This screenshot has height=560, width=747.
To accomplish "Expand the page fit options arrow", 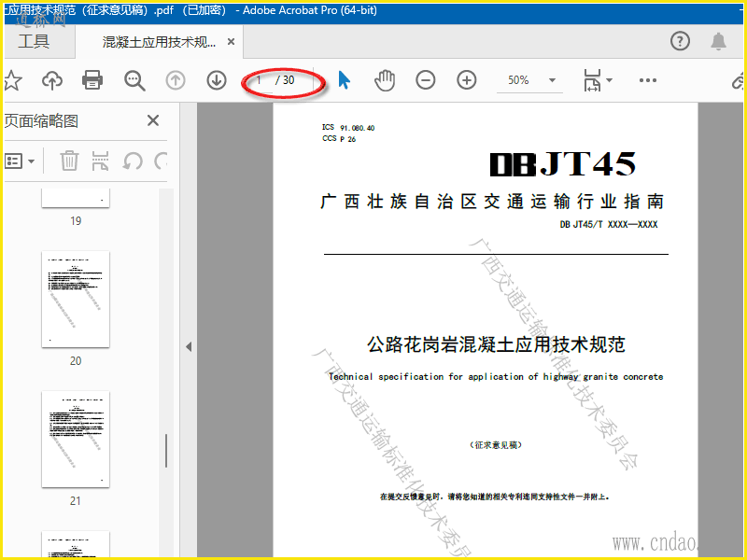I will tap(609, 80).
